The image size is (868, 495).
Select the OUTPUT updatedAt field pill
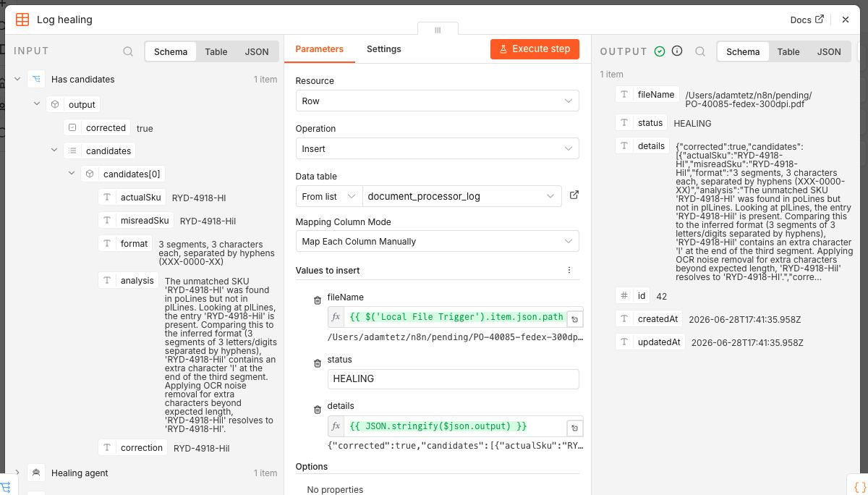(650, 342)
